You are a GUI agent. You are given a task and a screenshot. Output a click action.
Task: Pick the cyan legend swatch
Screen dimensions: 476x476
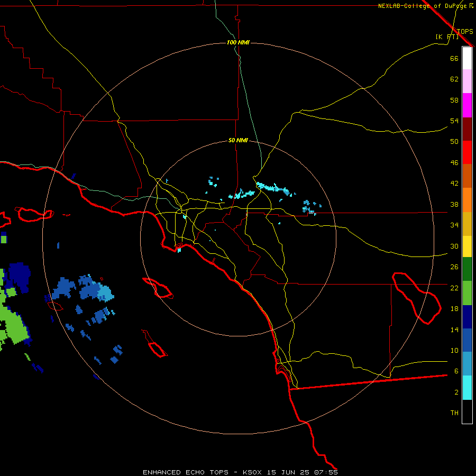(467, 388)
